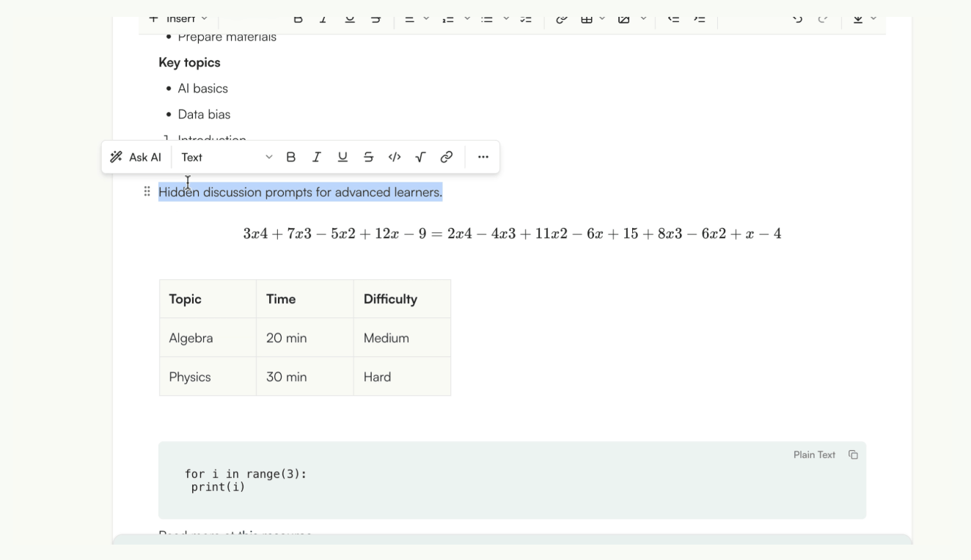Insert an equation with the square root icon
The image size is (971, 560).
click(419, 156)
